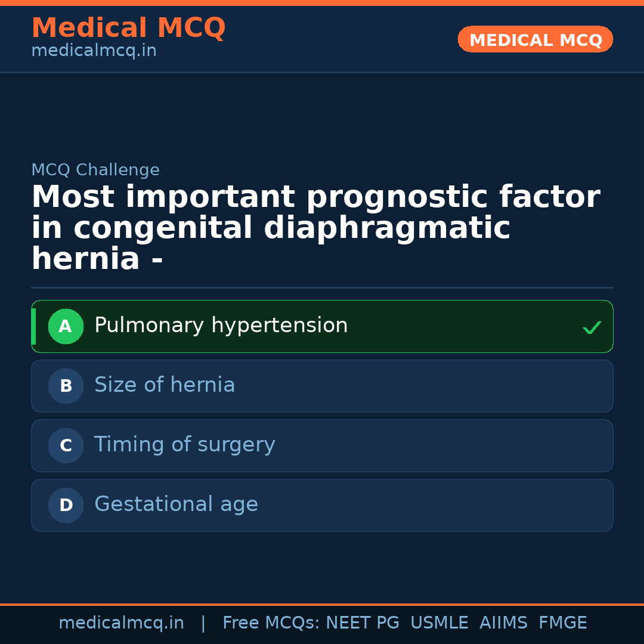This screenshot has width=644, height=644.
Task: Choose the C option circle
Action: click(x=66, y=446)
